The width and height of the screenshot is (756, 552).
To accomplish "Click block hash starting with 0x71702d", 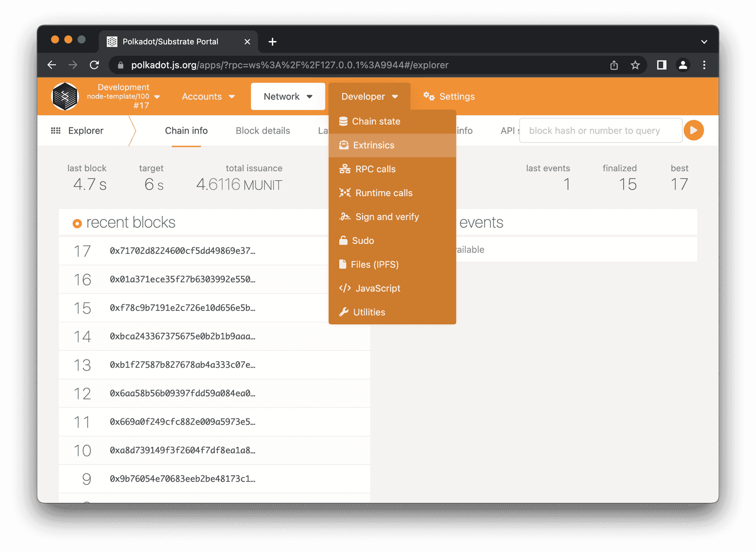I will pyautogui.click(x=182, y=251).
